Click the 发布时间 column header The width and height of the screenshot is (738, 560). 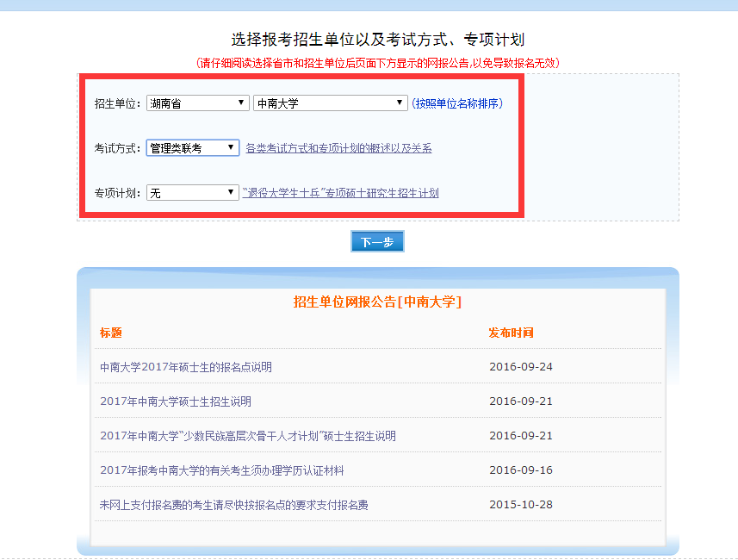pos(512,333)
